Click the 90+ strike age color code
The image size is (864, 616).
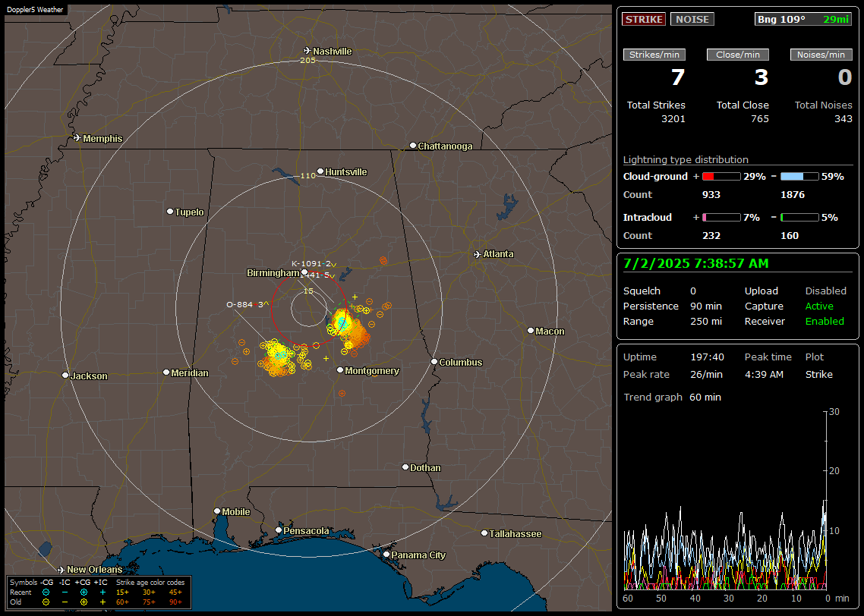pos(175,602)
